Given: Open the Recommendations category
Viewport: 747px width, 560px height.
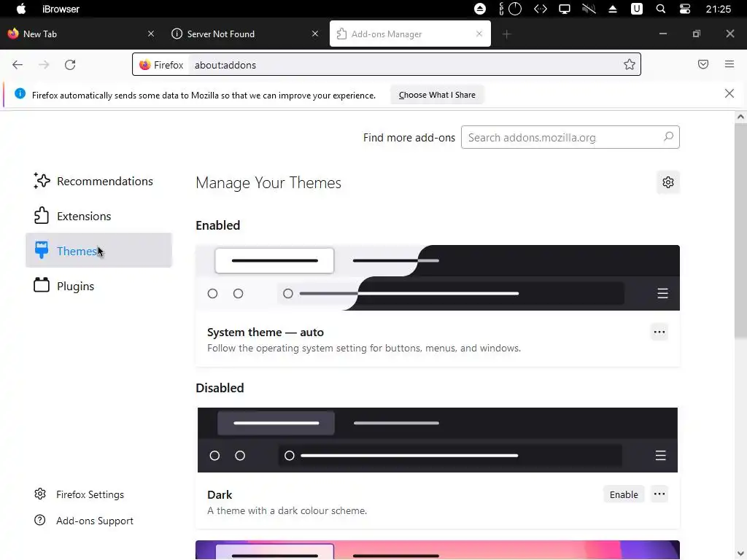Looking at the screenshot, I should coord(98,181).
